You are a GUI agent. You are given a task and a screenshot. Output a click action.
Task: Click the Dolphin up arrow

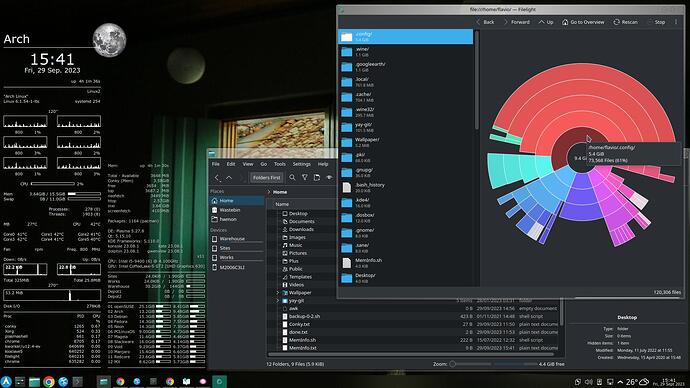tap(229, 177)
